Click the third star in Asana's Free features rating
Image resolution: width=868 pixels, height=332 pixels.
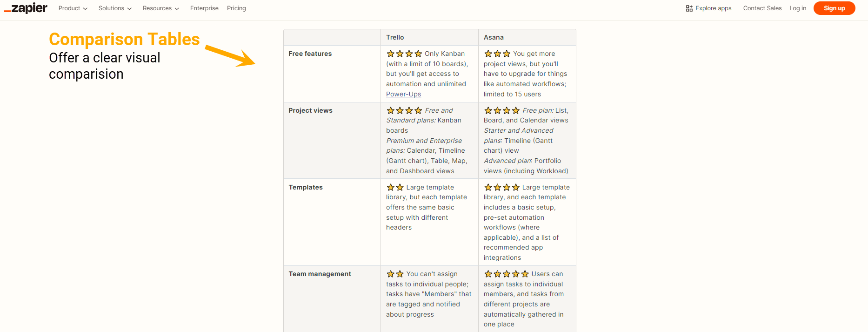pyautogui.click(x=506, y=54)
